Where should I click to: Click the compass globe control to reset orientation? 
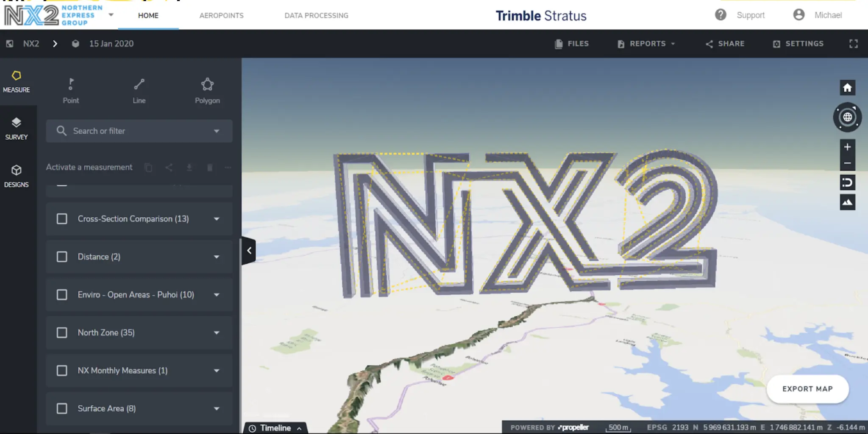coord(847,117)
